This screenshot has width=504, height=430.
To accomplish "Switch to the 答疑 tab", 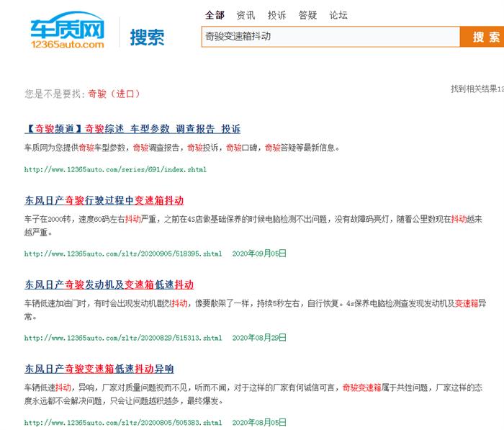I will (x=307, y=15).
